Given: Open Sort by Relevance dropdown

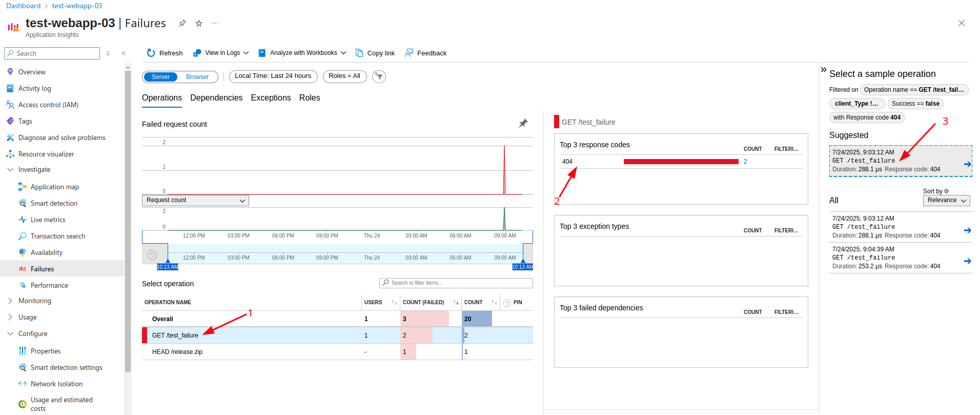Looking at the screenshot, I should coord(946,201).
